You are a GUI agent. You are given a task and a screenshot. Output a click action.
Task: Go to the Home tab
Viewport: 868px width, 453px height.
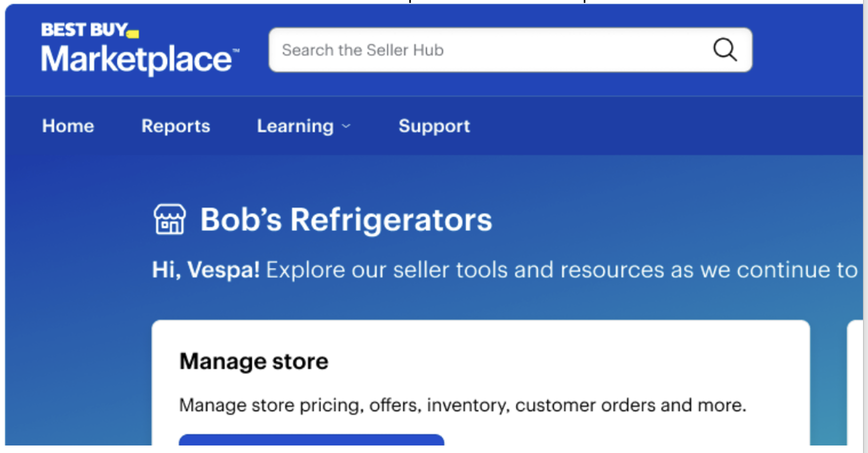[68, 126]
